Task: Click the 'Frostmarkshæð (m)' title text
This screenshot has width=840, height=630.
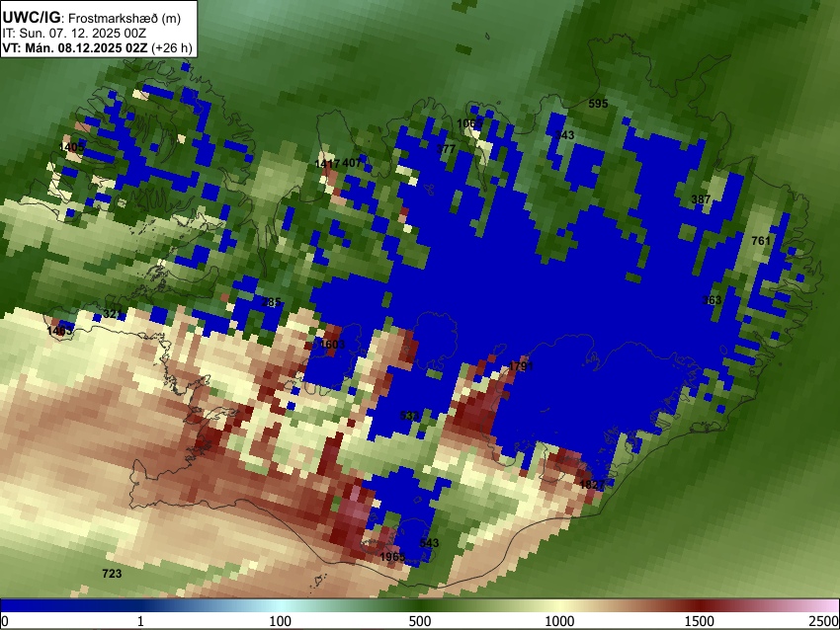Action: [x=125, y=18]
